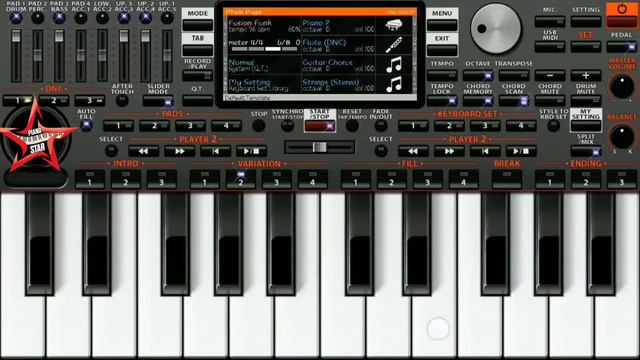640x360 pixels.
Task: Click the USB MIDI button
Action: coord(550,47)
